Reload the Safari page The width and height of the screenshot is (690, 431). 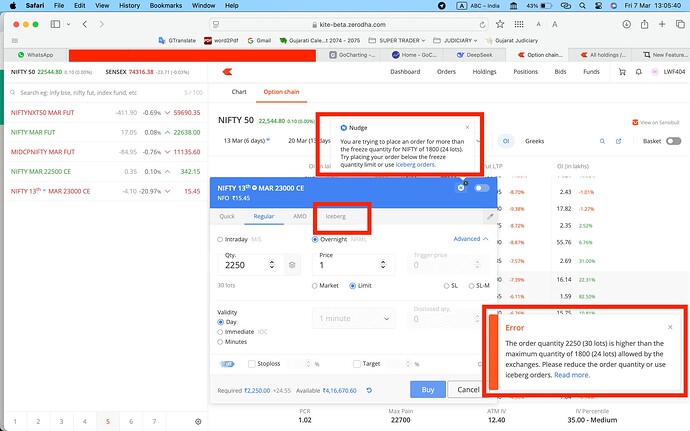[x=482, y=25]
